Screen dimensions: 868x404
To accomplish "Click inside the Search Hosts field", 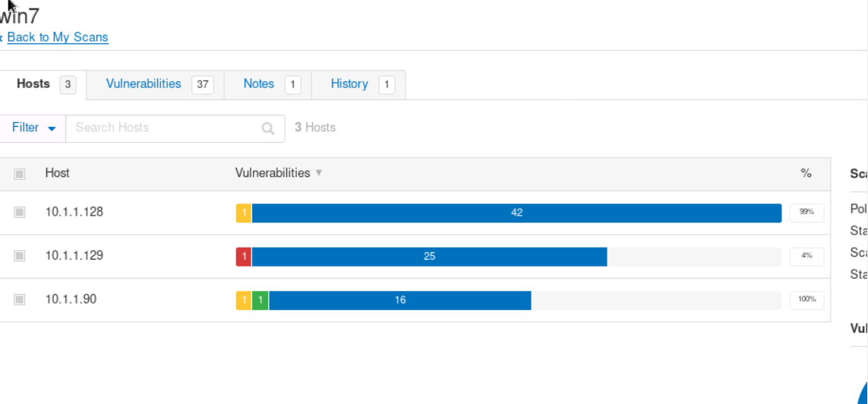I will [x=163, y=128].
